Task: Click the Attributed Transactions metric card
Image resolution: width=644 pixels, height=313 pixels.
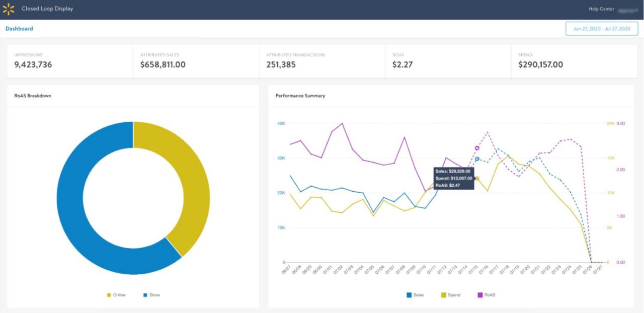Action: click(322, 61)
